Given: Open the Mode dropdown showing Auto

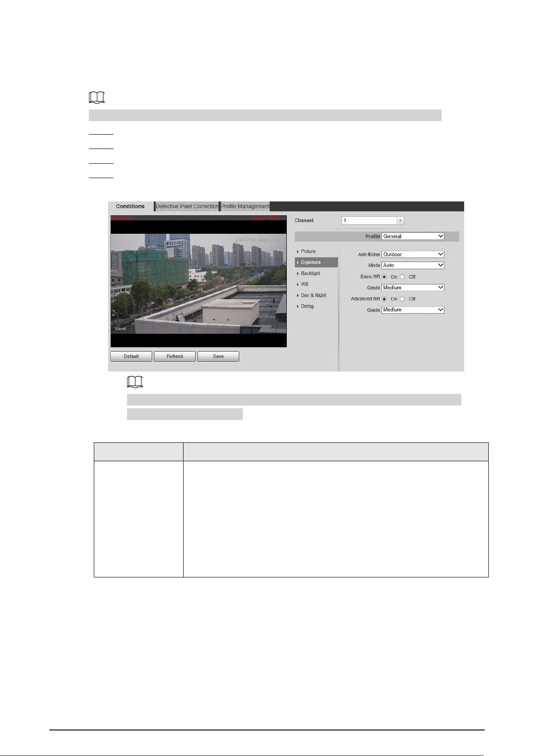Looking at the screenshot, I should [413, 265].
